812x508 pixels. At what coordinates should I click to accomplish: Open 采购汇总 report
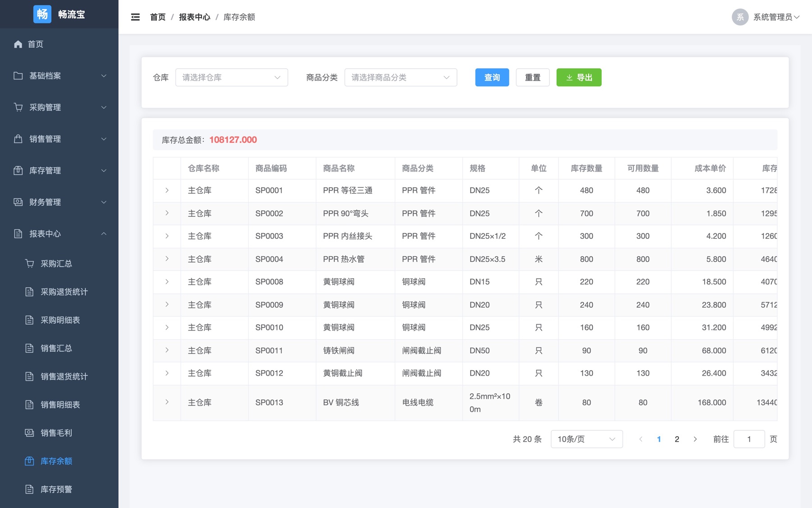coord(59,264)
